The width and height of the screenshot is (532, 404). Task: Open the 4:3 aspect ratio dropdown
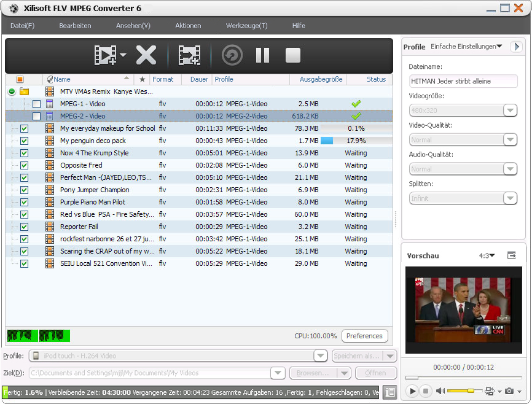(x=487, y=255)
